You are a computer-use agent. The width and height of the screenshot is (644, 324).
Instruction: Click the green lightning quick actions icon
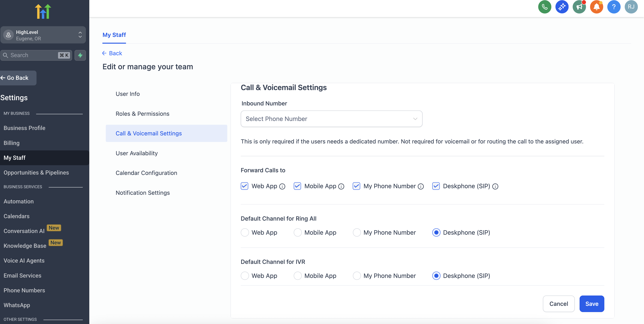click(x=80, y=55)
